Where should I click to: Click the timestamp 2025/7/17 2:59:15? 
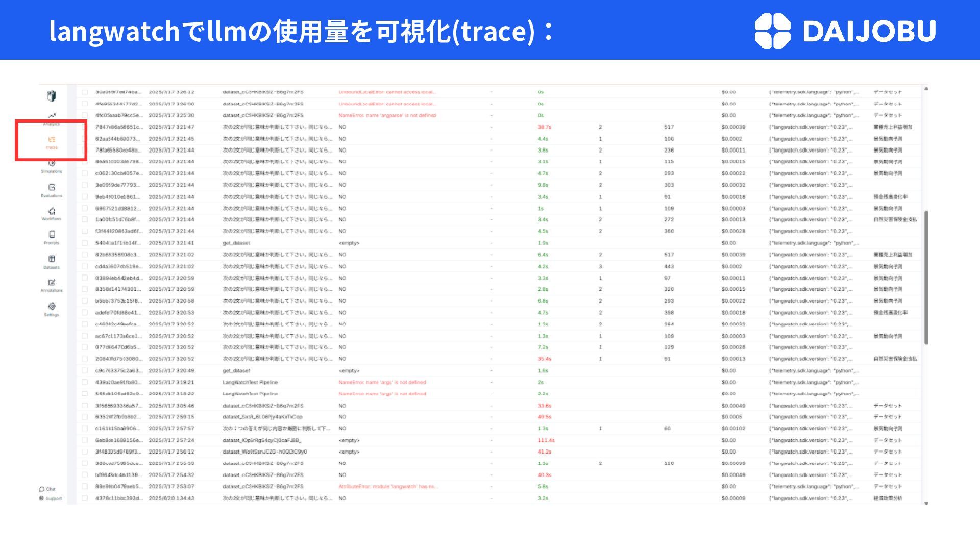(171, 417)
